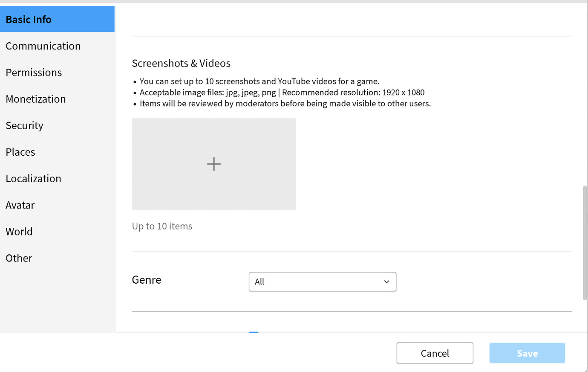Open the Security settings page

pyautogui.click(x=24, y=125)
